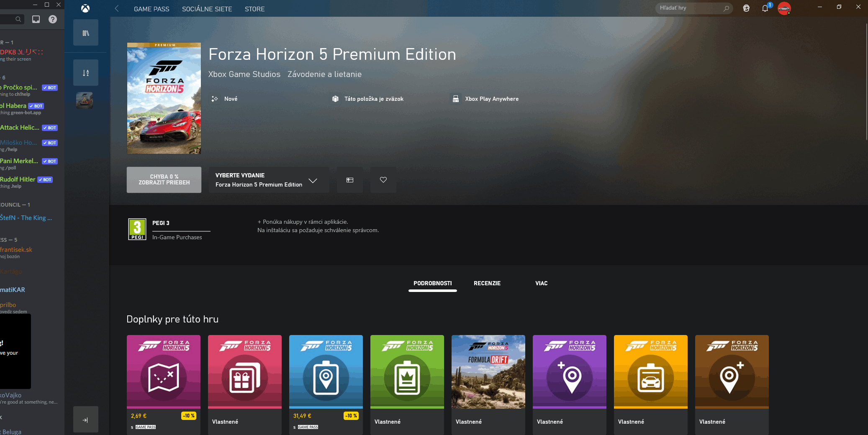Open the Forza Horizon 5 cover art
Screen dimensions: 868x435
(164, 98)
